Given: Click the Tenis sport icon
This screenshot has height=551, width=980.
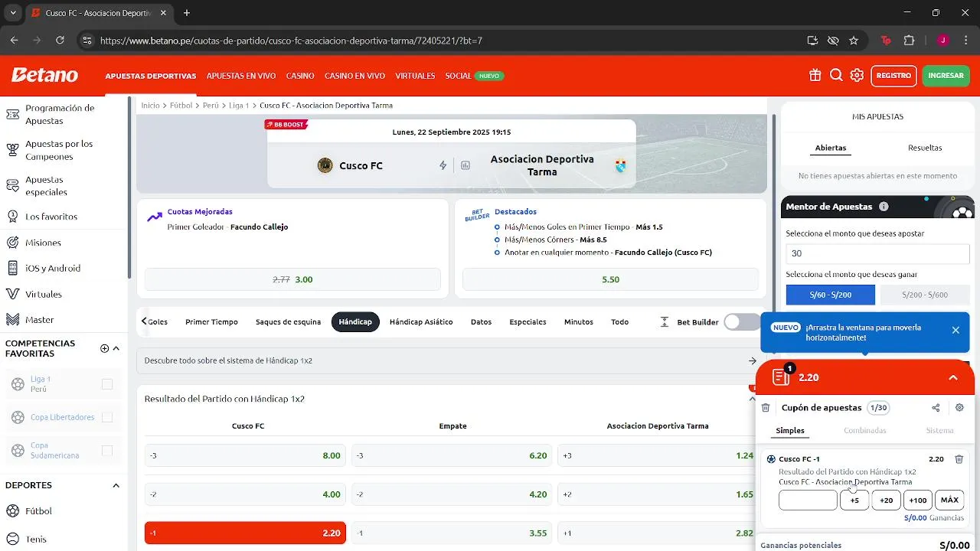Looking at the screenshot, I should point(12,540).
